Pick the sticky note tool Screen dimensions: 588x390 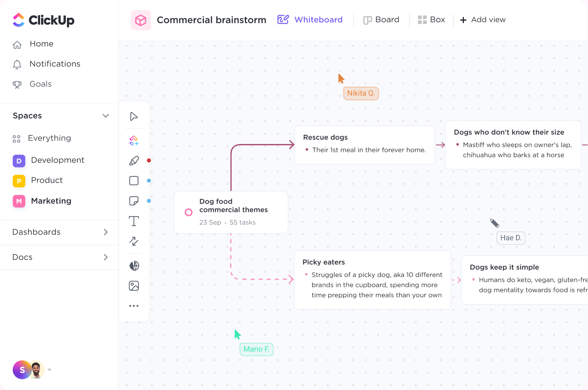click(134, 201)
